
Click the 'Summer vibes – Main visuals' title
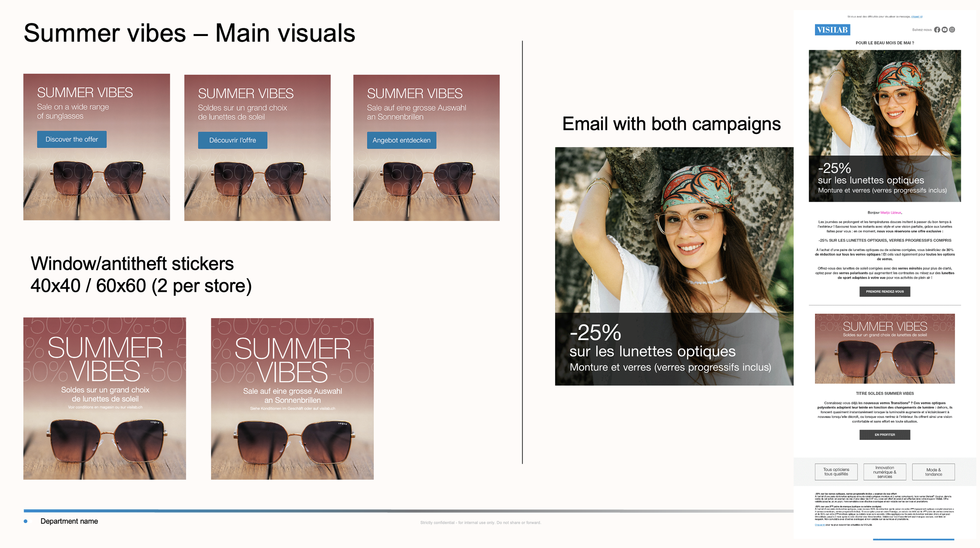coord(189,33)
